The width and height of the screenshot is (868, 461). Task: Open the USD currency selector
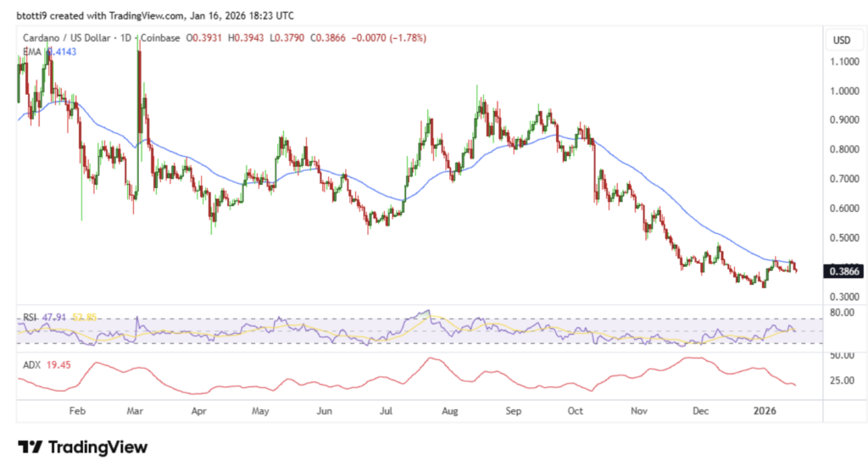coord(842,40)
